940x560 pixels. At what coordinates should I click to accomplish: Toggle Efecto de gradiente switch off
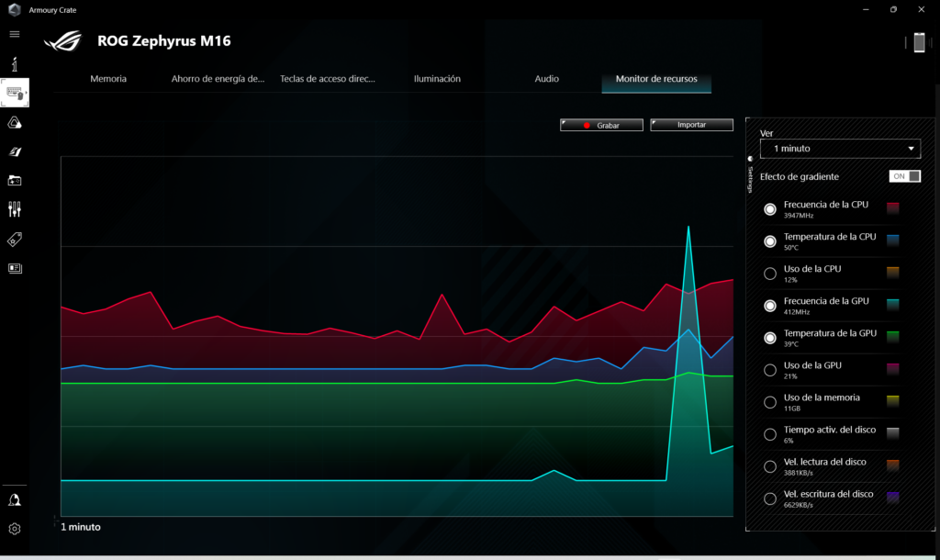[x=904, y=176]
